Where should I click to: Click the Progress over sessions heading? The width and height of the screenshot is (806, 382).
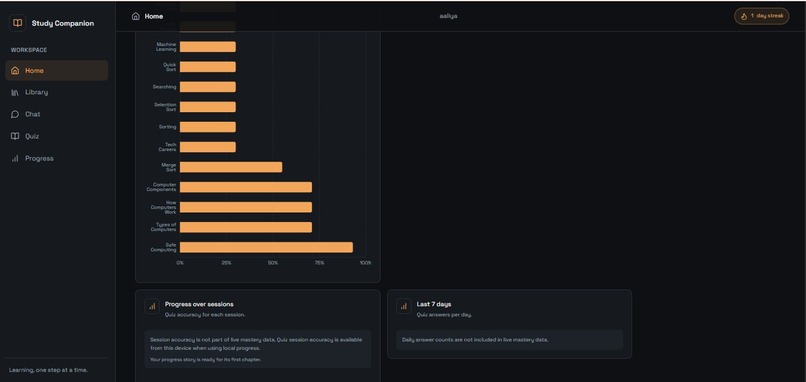[x=199, y=304]
